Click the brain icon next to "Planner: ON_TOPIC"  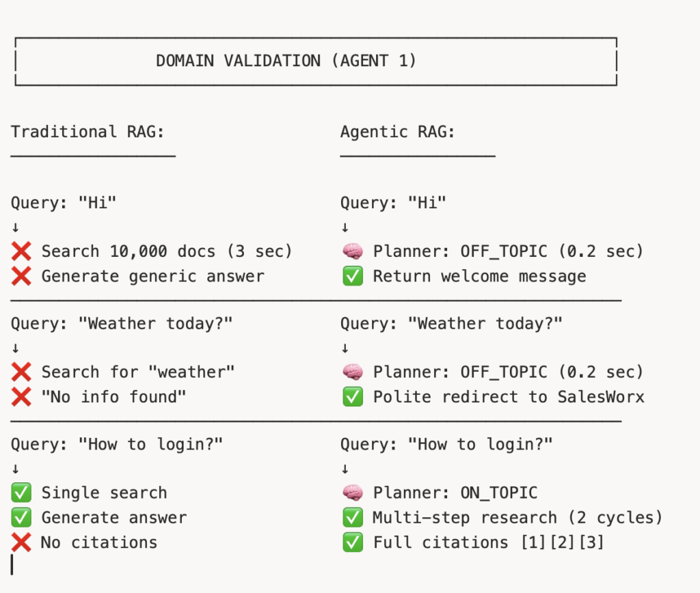pos(352,493)
